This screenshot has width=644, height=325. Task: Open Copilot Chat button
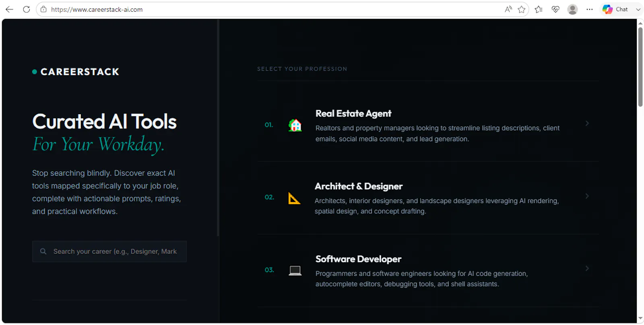coord(615,9)
